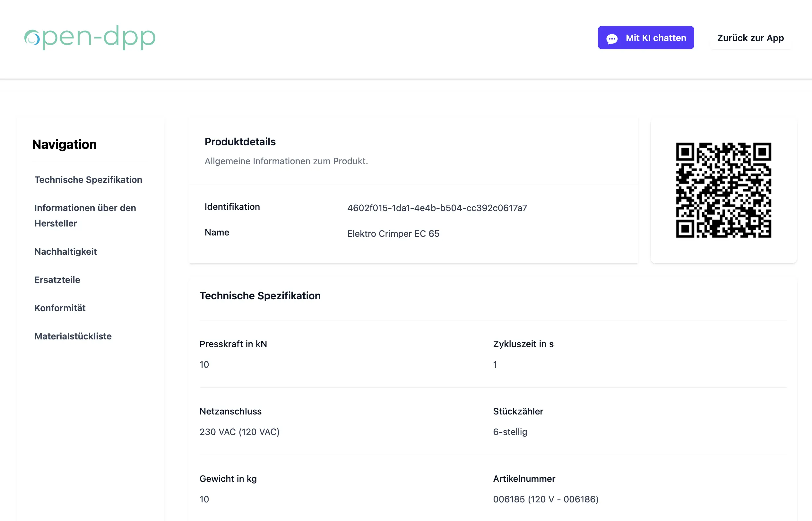Jump to Technische Spezifikation in navigation
Screen dimensions: 812x521
pyautogui.click(x=88, y=180)
